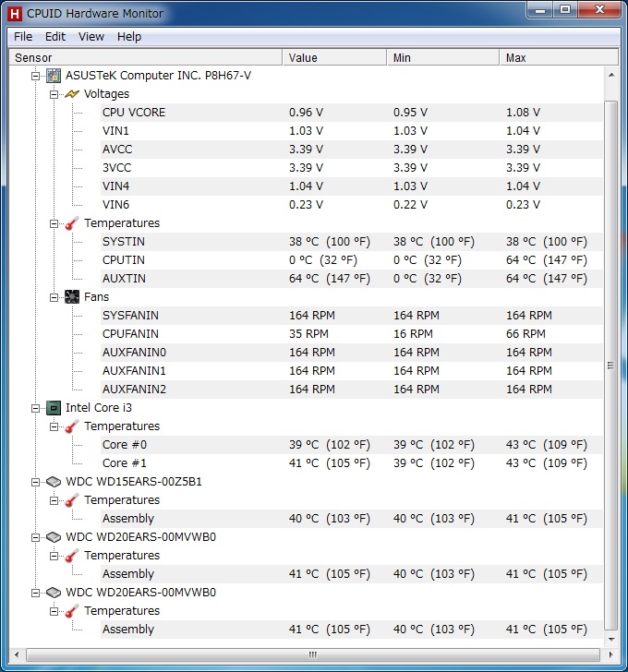Click the Min column header

pos(443,57)
